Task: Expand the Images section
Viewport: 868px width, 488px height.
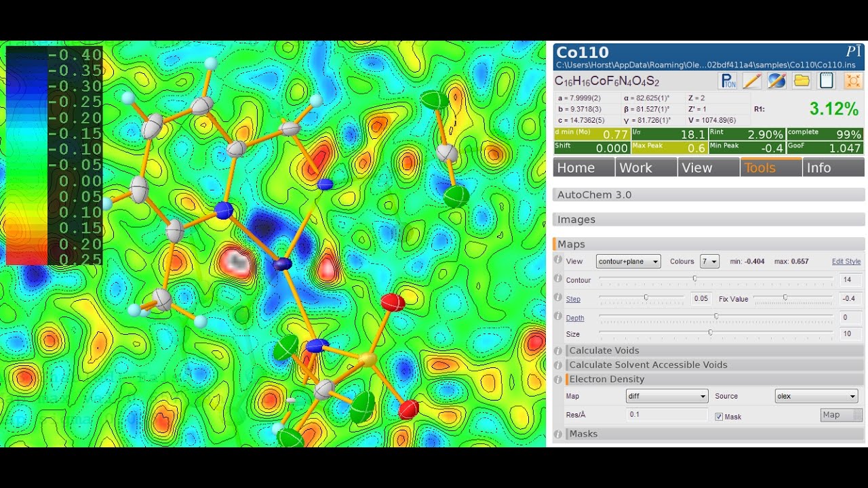Action: click(709, 220)
